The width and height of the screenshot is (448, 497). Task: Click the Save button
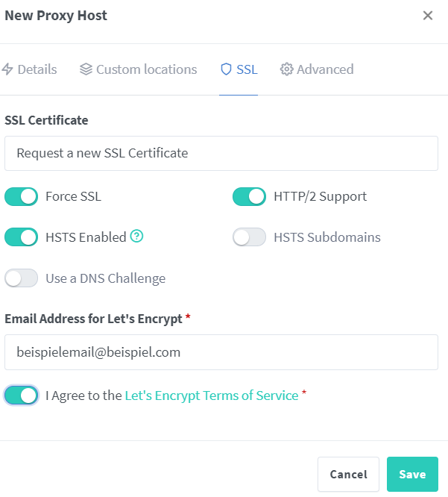pyautogui.click(x=412, y=474)
